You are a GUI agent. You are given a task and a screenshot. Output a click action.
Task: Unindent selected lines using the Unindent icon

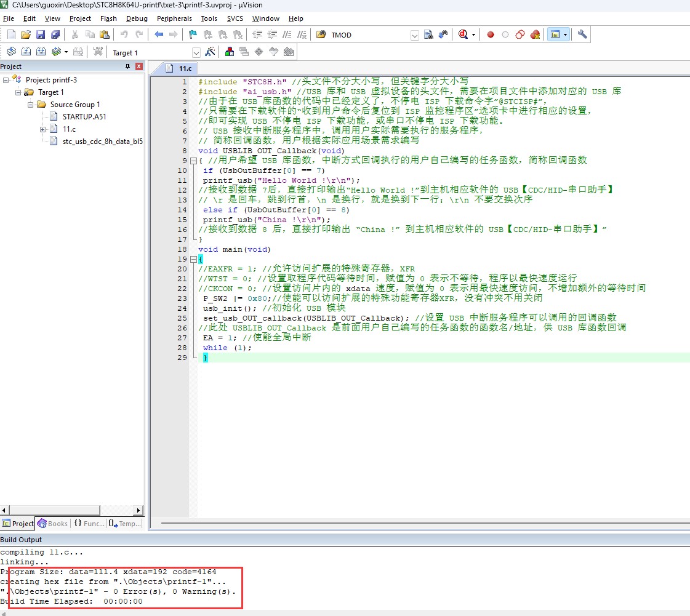[273, 34]
